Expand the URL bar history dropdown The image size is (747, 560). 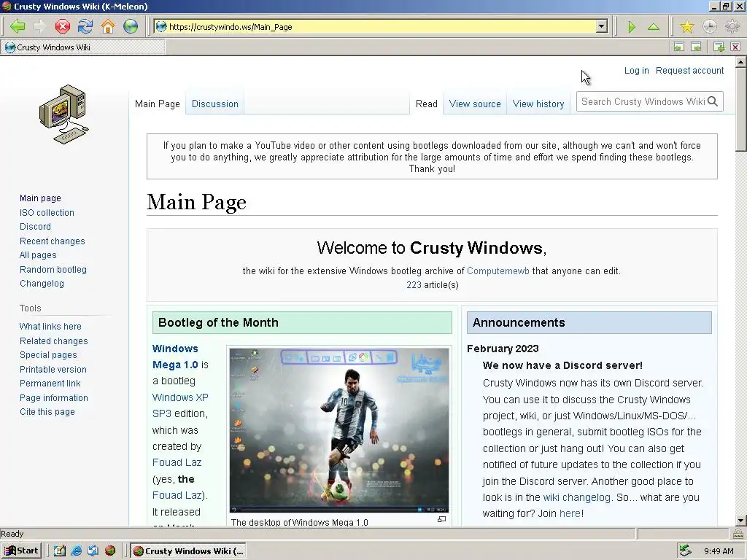(602, 27)
